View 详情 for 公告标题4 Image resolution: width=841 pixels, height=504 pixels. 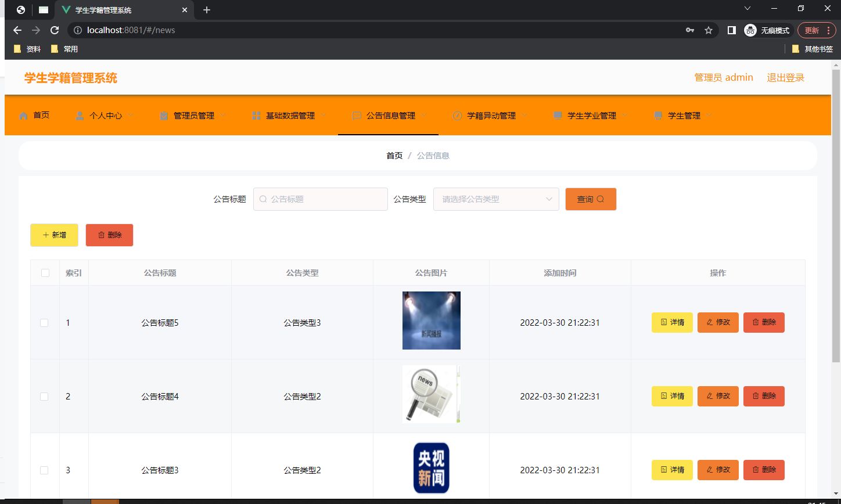point(672,396)
